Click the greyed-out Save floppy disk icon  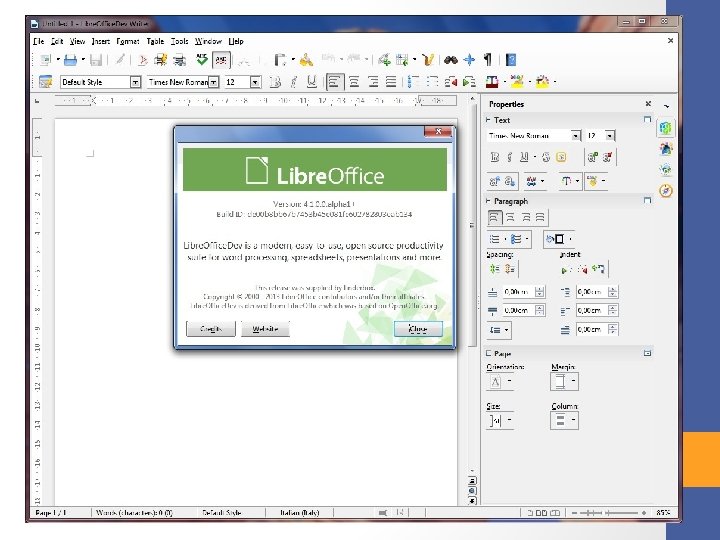tap(96, 60)
